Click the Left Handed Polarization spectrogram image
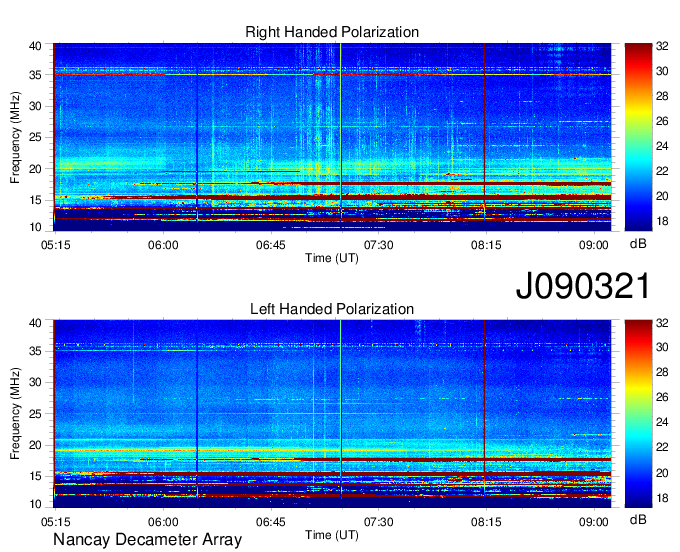Image resolution: width=680 pixels, height=552 pixels. 332,414
